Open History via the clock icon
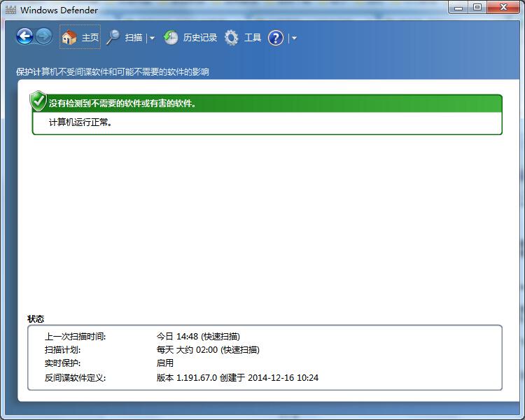525x420 pixels. tap(171, 38)
